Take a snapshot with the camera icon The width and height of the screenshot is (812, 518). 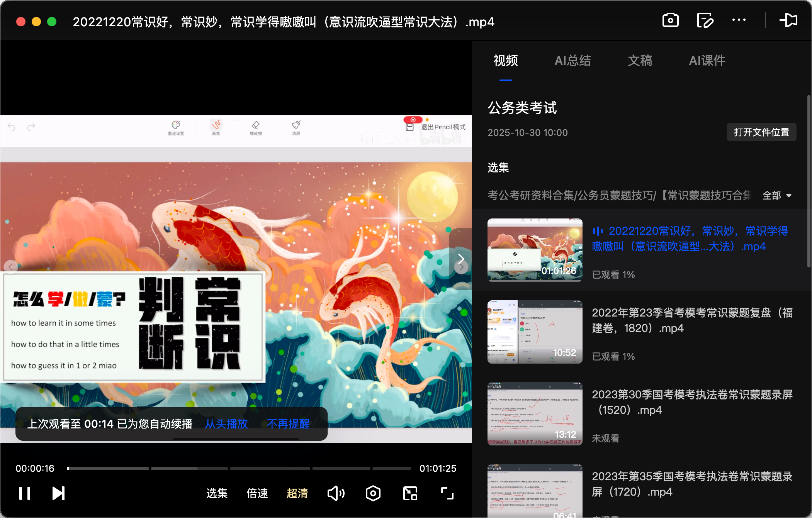tap(671, 20)
